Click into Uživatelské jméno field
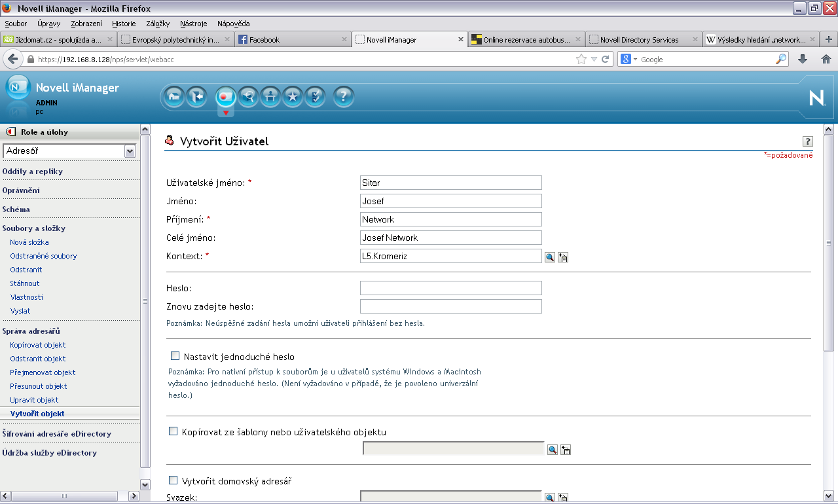 click(x=451, y=183)
